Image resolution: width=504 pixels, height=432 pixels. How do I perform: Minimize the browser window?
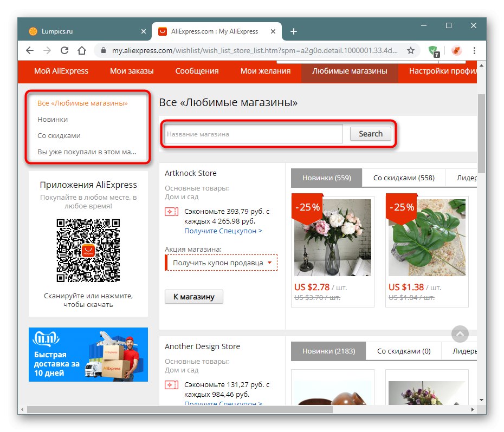424,25
